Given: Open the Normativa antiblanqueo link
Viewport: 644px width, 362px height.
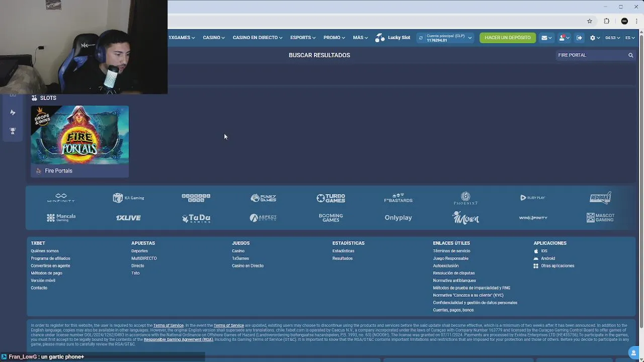Looking at the screenshot, I should 454,281.
